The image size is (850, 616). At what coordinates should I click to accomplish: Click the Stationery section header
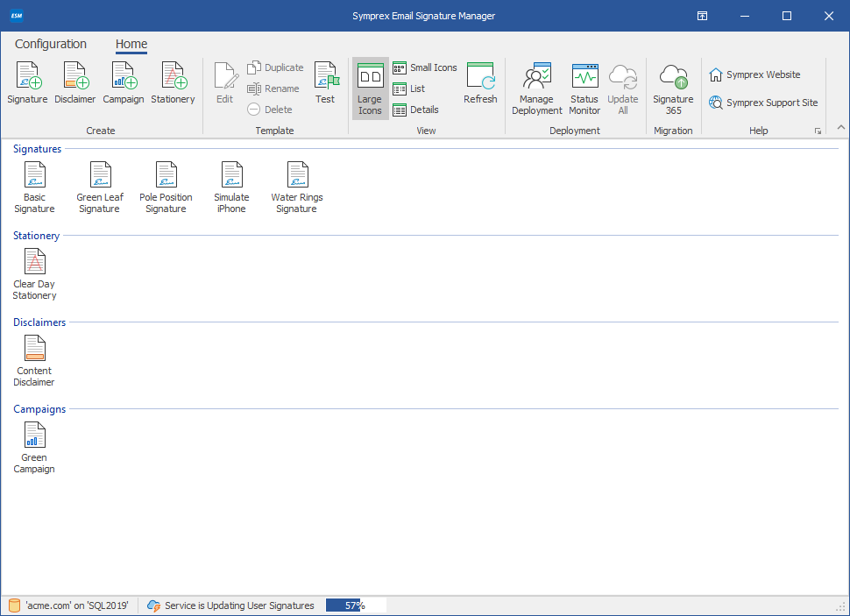36,236
